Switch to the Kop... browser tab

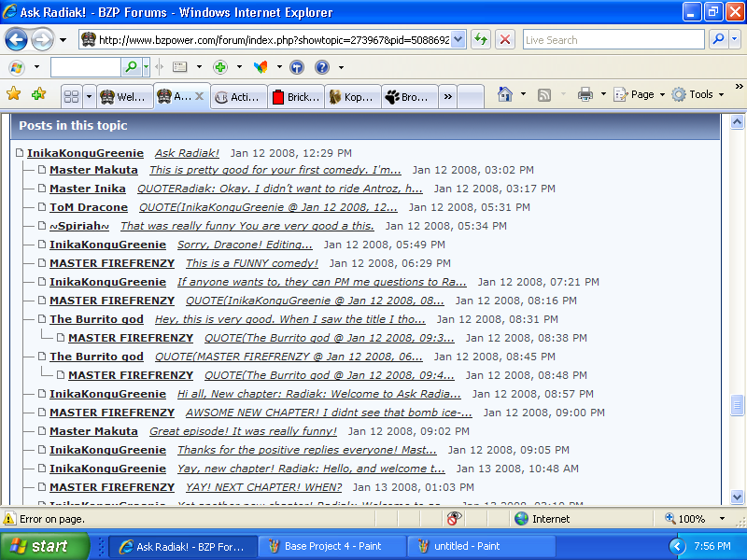point(353,97)
